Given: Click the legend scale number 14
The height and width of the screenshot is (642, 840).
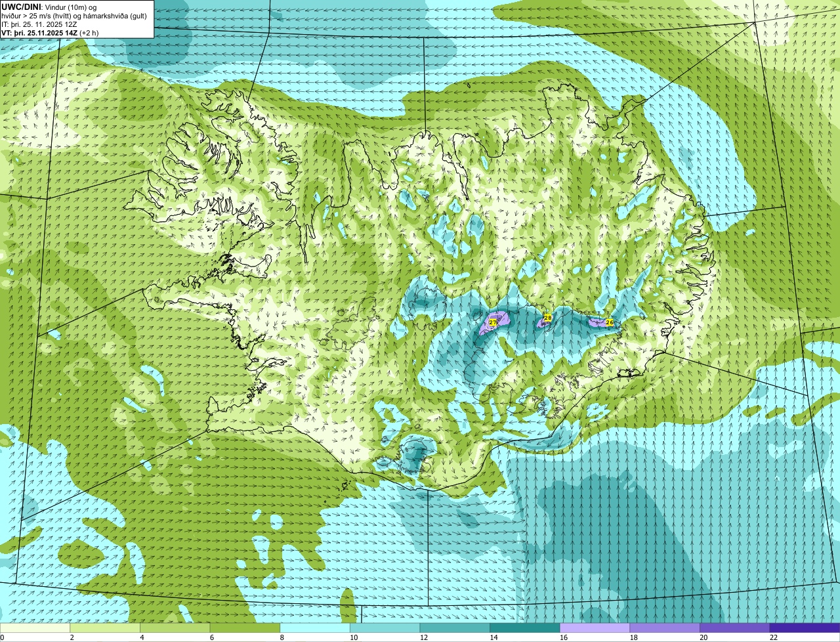Looking at the screenshot, I should pos(493,637).
